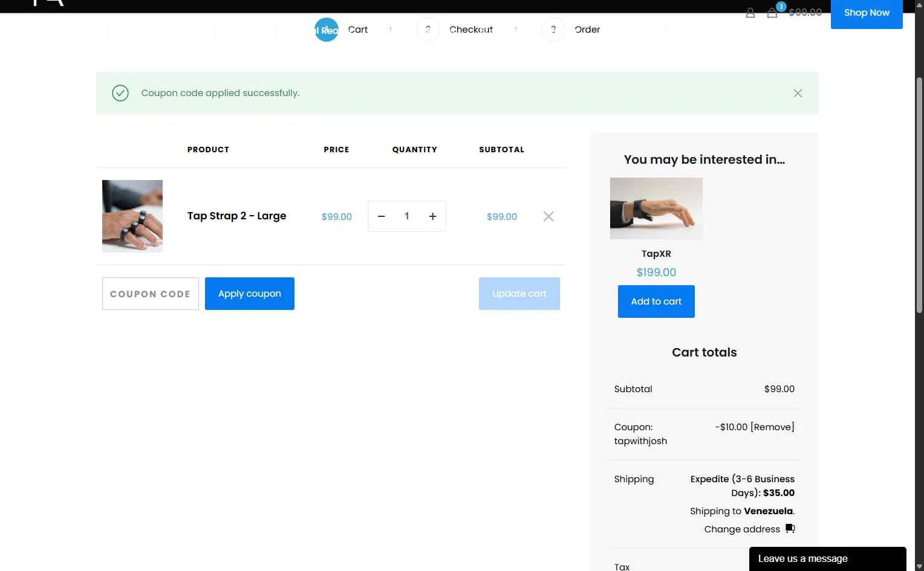Open the user account icon
Viewport: 924px width, 571px height.
tap(750, 13)
